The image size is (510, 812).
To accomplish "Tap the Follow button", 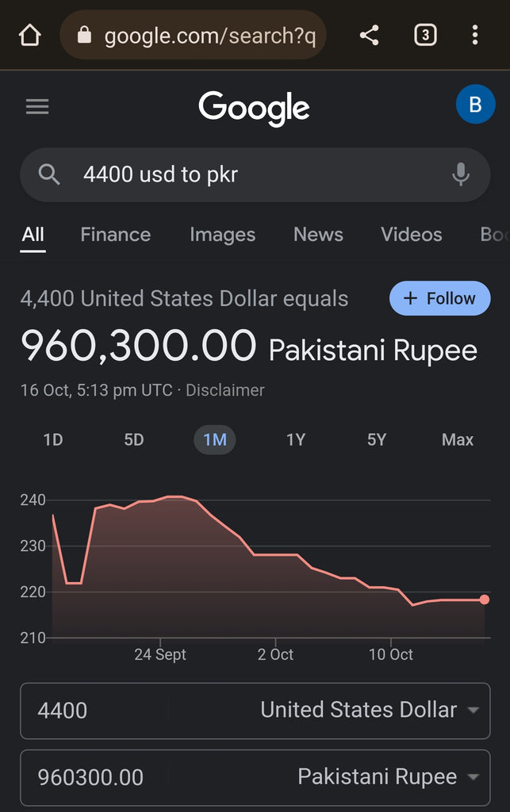I will (x=439, y=298).
